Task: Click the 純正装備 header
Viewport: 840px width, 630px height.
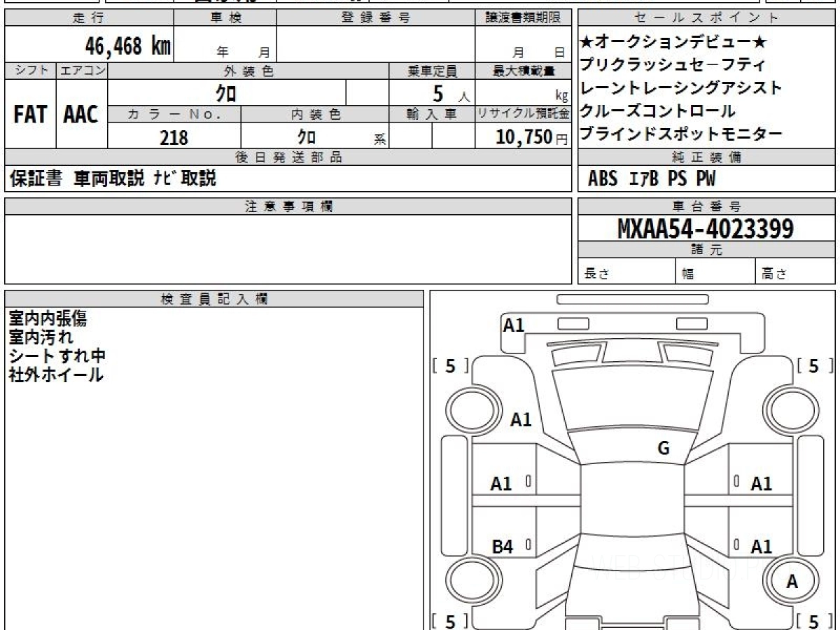Action: pos(707,157)
